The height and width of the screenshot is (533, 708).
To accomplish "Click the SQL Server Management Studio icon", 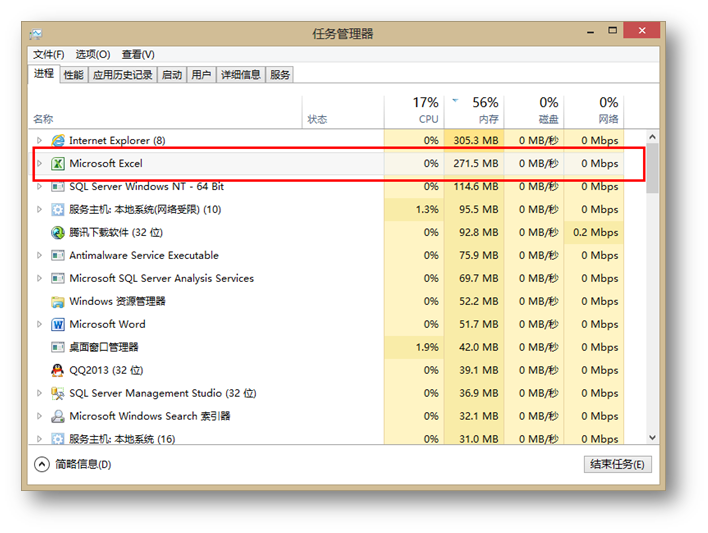I will pos(58,393).
